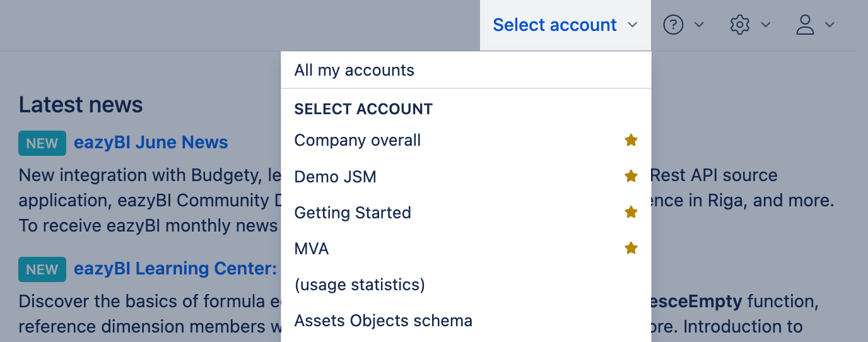Toggle favorite star for Demo JSM

(631, 176)
